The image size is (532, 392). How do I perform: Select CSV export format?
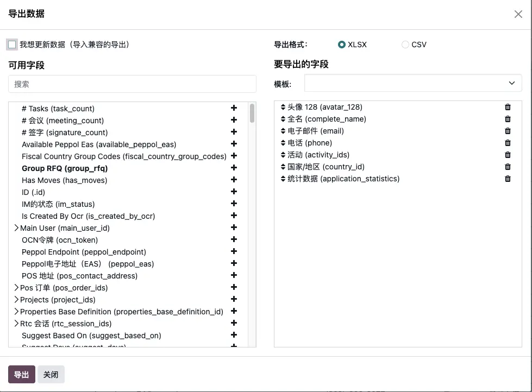click(404, 45)
